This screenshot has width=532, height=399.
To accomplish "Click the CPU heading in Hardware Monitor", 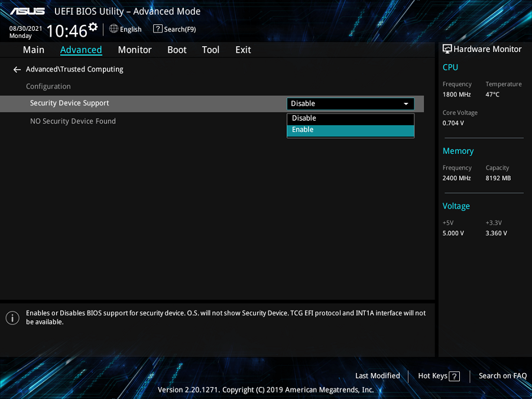I will pyautogui.click(x=450, y=67).
